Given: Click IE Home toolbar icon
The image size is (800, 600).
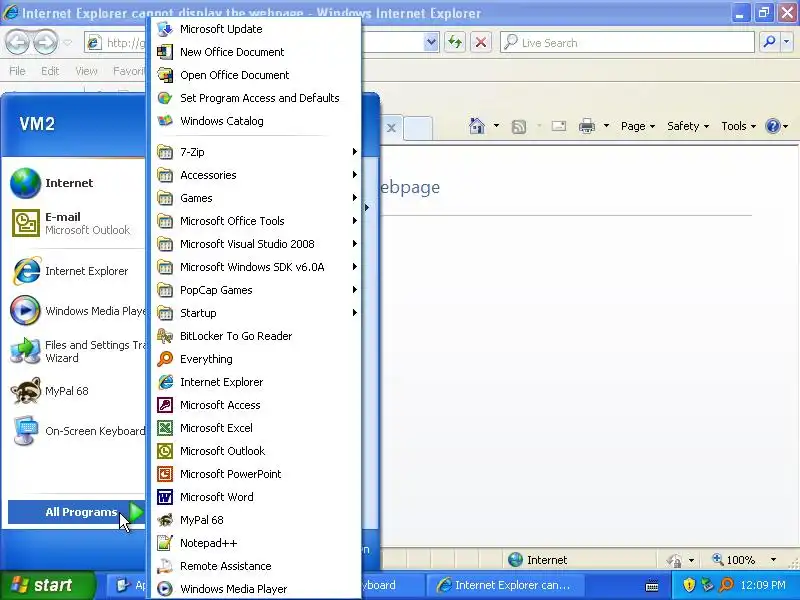Looking at the screenshot, I should click(477, 126).
